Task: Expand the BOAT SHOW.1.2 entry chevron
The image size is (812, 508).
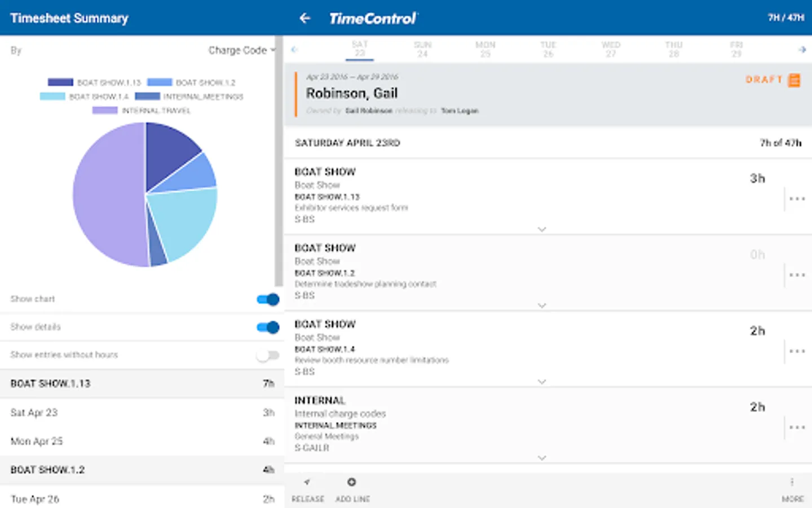Action: tap(542, 305)
